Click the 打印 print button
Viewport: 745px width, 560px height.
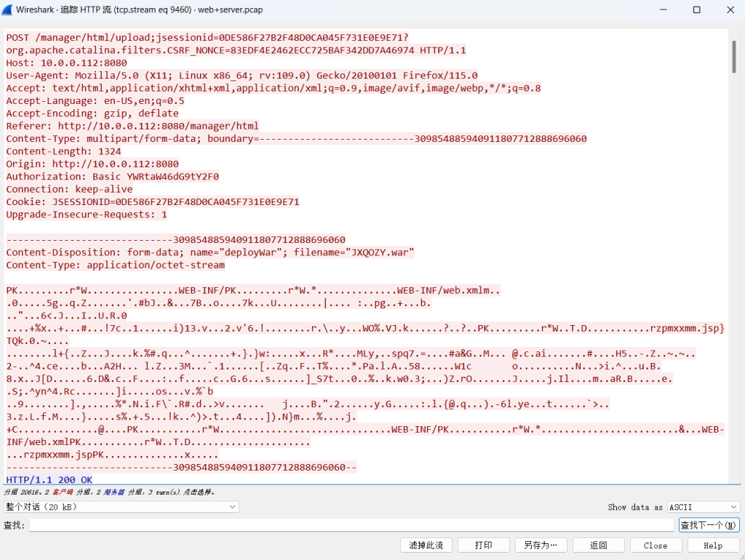(x=484, y=545)
